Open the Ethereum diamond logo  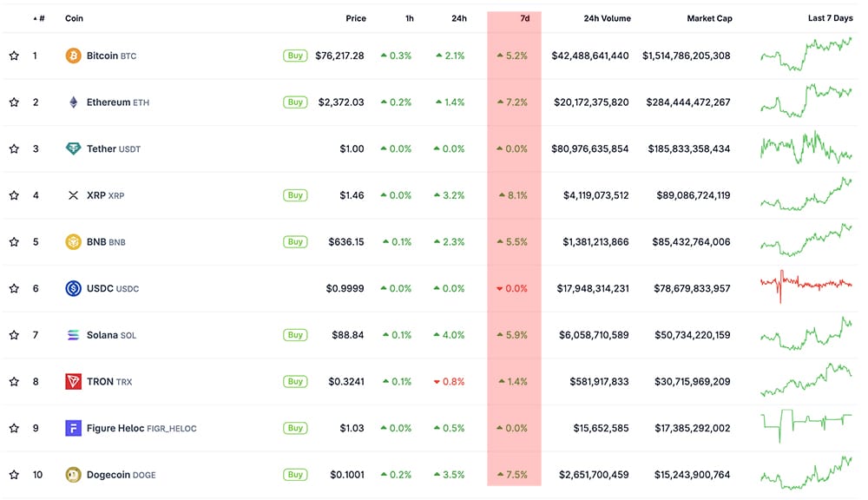coord(73,102)
